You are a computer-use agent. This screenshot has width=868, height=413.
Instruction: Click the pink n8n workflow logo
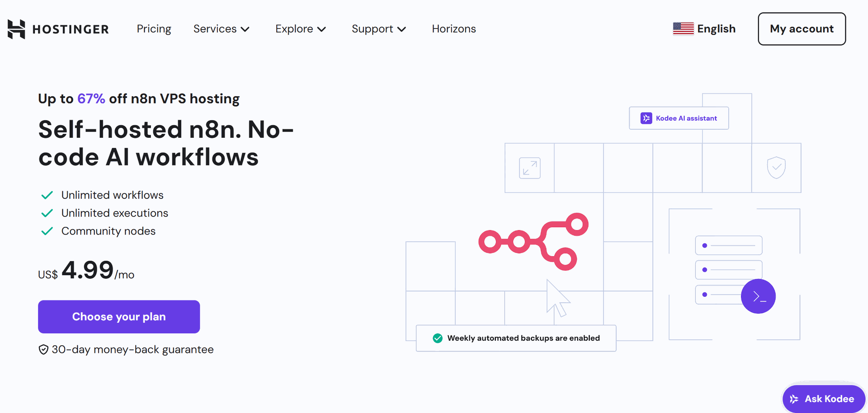[533, 242]
